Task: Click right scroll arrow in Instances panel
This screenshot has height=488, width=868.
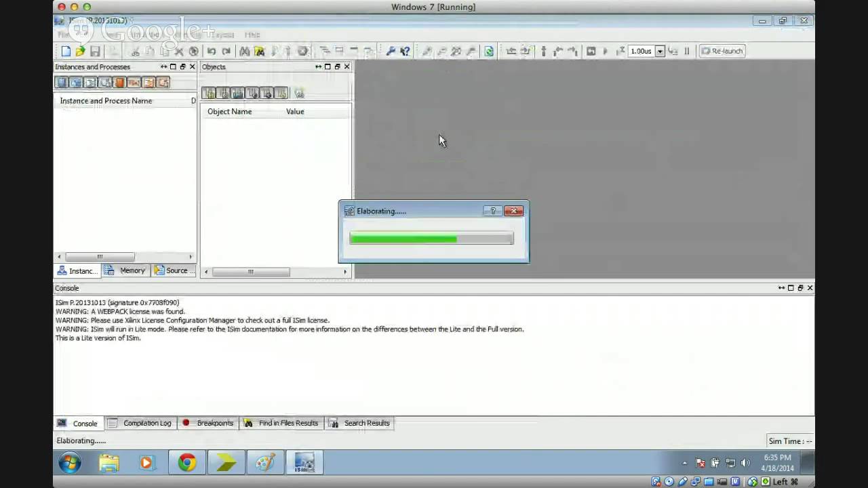Action: pos(191,257)
